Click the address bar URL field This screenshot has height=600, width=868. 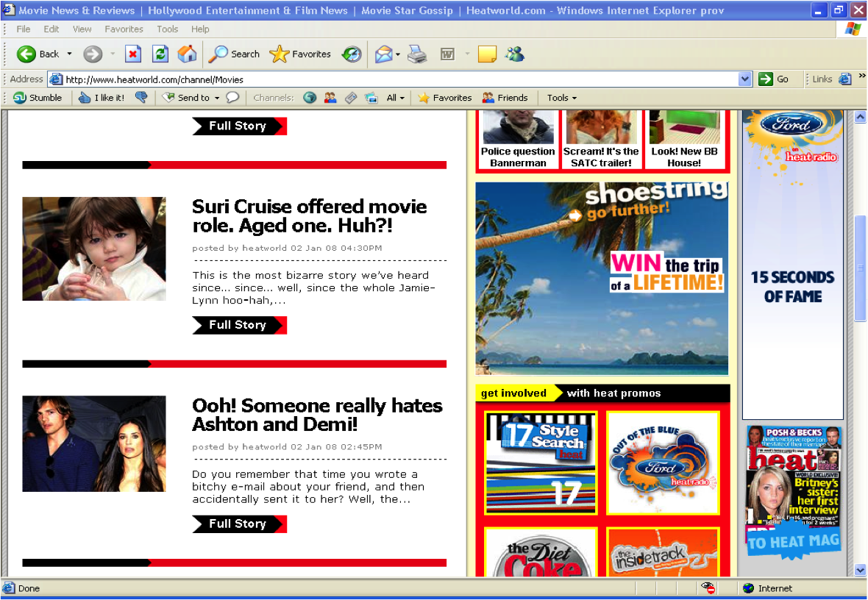point(394,79)
